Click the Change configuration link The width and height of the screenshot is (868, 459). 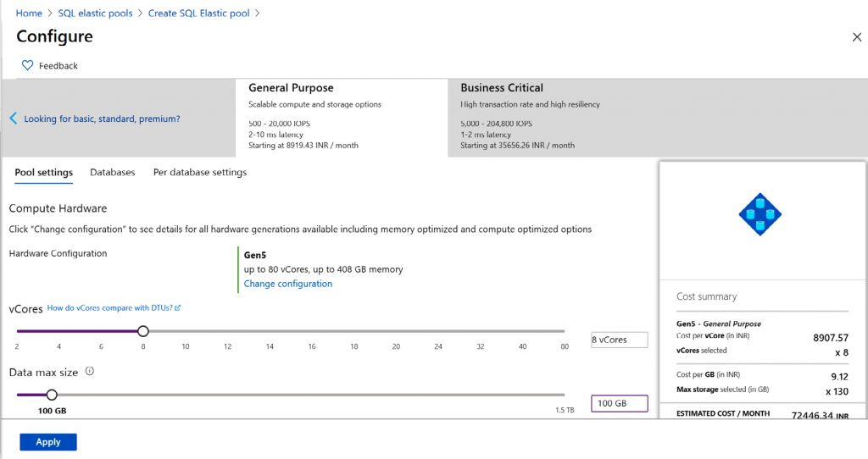pyautogui.click(x=288, y=284)
